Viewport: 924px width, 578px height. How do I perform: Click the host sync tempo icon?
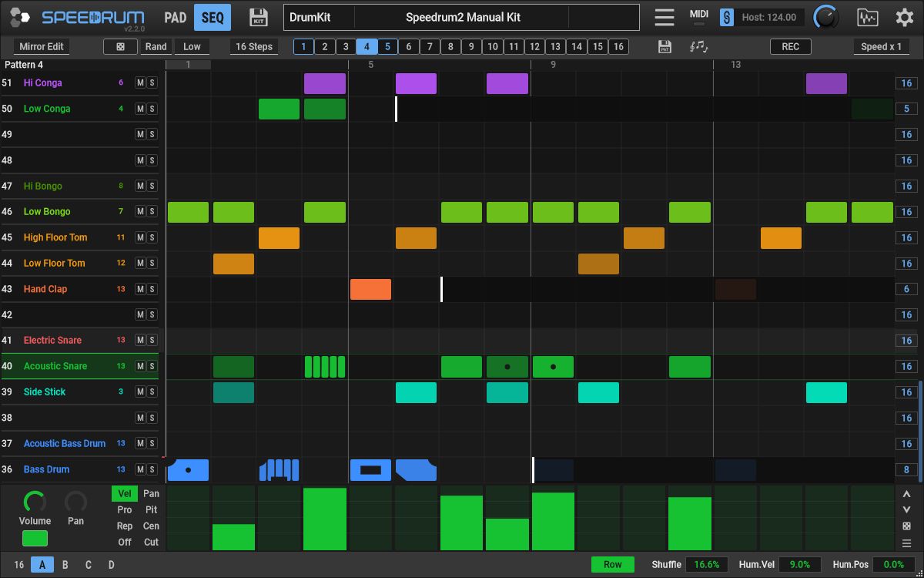pyautogui.click(x=727, y=17)
